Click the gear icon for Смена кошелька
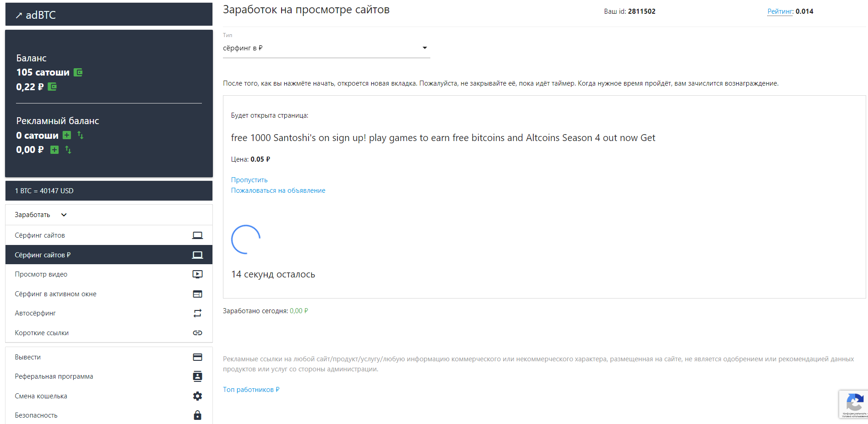Image resolution: width=868 pixels, height=424 pixels. [197, 396]
